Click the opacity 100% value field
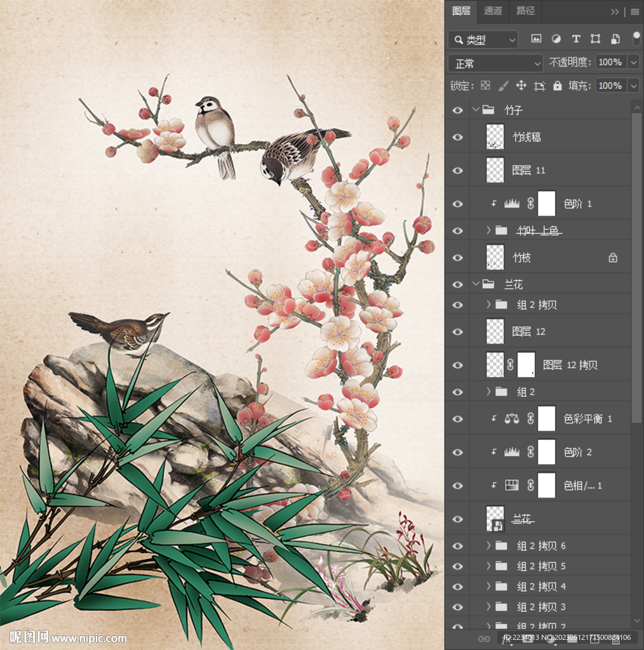Image resolution: width=644 pixels, height=650 pixels. [611, 63]
